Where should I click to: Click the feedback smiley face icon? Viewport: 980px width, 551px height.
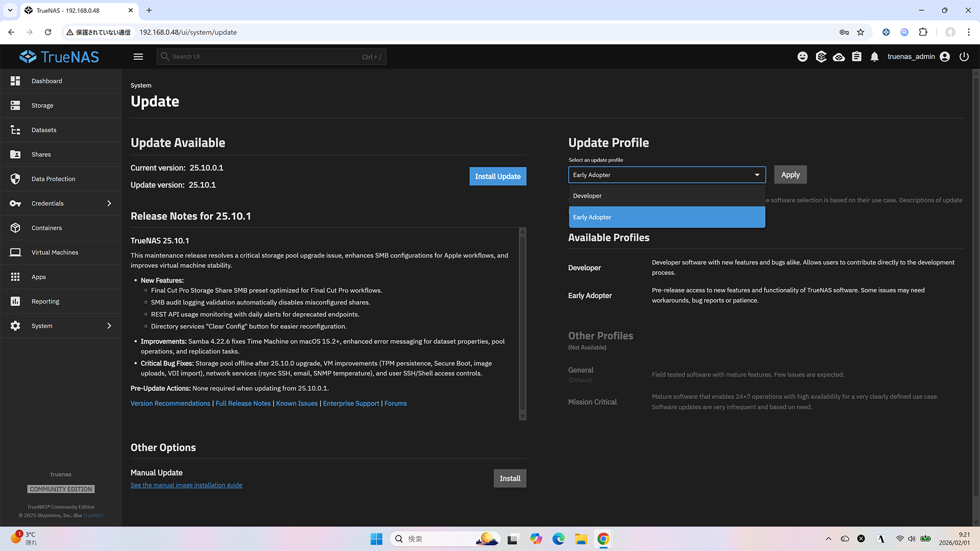(x=802, y=57)
